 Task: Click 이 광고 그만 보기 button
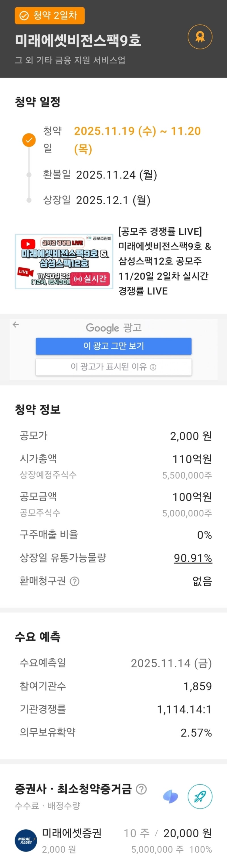click(x=114, y=346)
